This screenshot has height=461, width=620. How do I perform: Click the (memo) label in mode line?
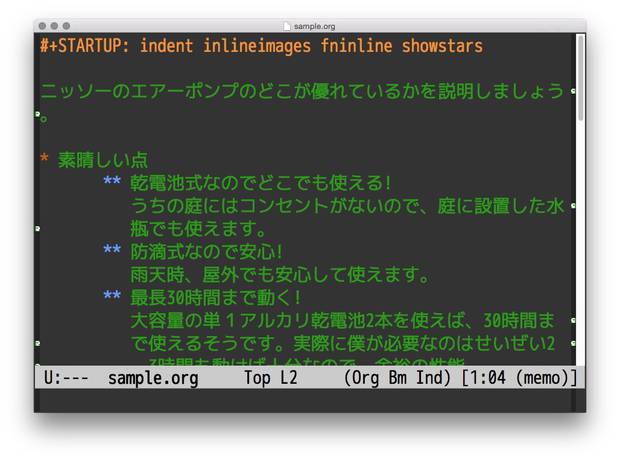click(542, 378)
